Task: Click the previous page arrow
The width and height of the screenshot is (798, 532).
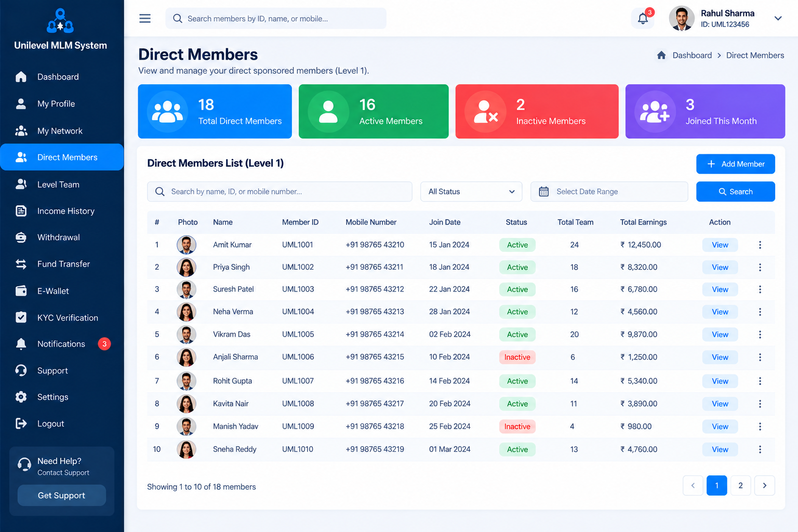Action: [693, 486]
